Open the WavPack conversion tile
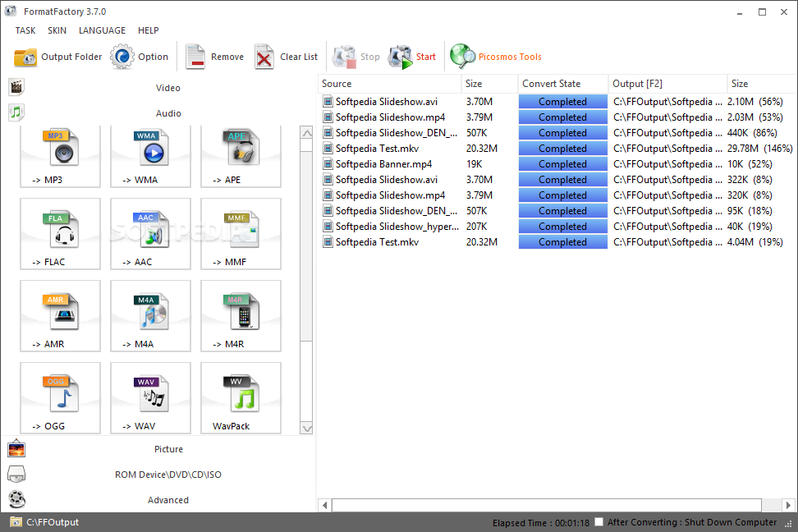The width and height of the screenshot is (798, 532). click(x=241, y=397)
